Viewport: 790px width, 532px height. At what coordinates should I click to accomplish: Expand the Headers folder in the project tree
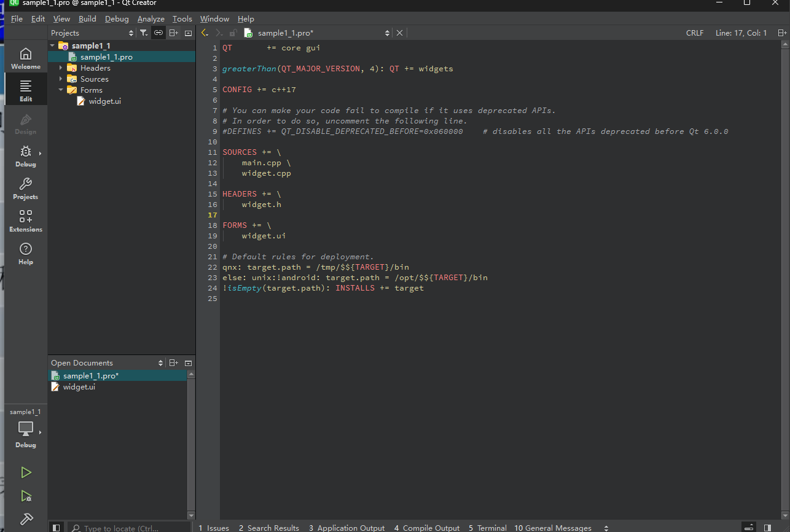(x=61, y=68)
